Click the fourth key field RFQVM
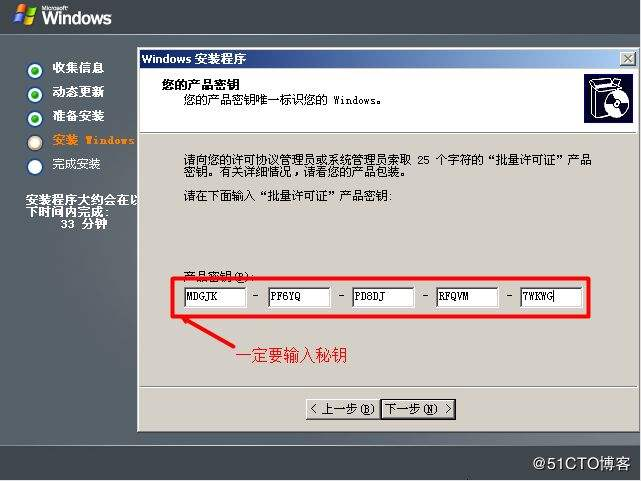Image resolution: width=641 pixels, height=481 pixels. click(x=466, y=297)
